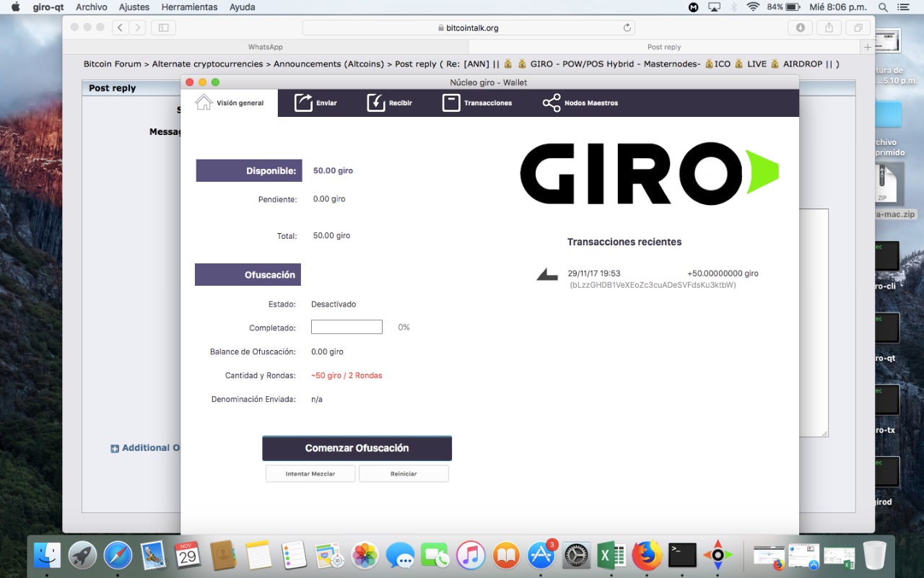Viewport: 924px width, 578px height.
Task: Open iBooks from the Dock
Action: [x=506, y=556]
